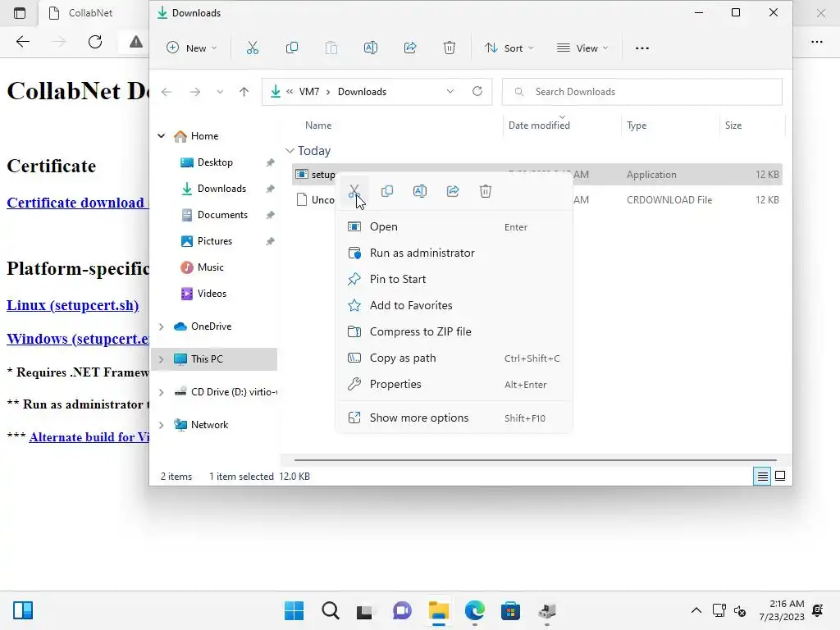Open Chat app from taskbar
Screen dimensions: 840x630
402,610
